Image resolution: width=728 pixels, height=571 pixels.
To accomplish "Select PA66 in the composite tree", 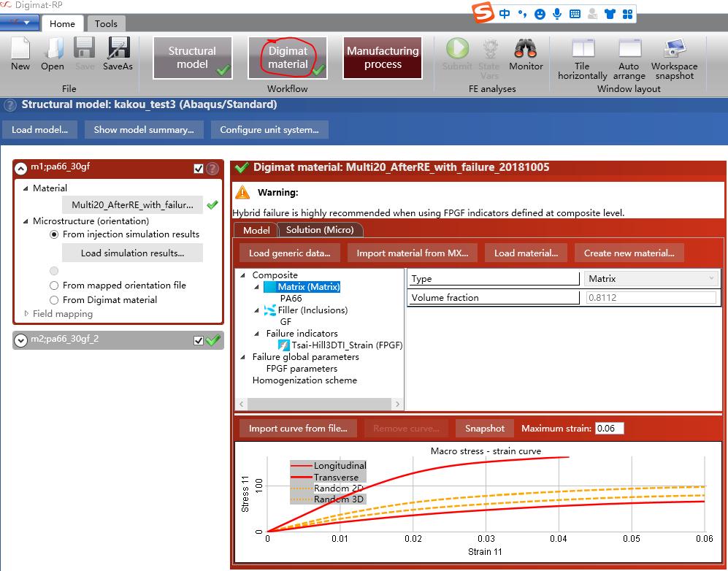I will (x=291, y=299).
